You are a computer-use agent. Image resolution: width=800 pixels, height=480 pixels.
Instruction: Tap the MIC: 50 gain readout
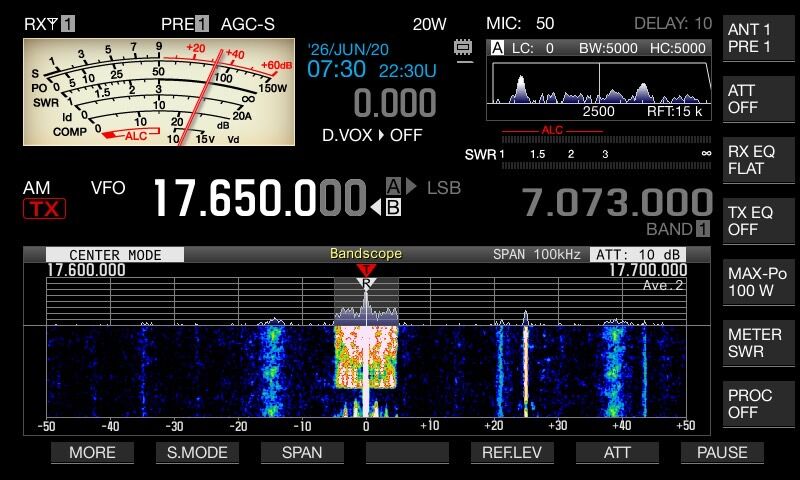[520, 23]
